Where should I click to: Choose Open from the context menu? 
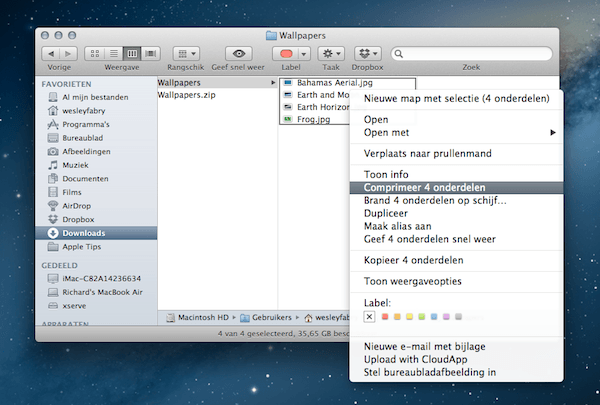pos(457,119)
